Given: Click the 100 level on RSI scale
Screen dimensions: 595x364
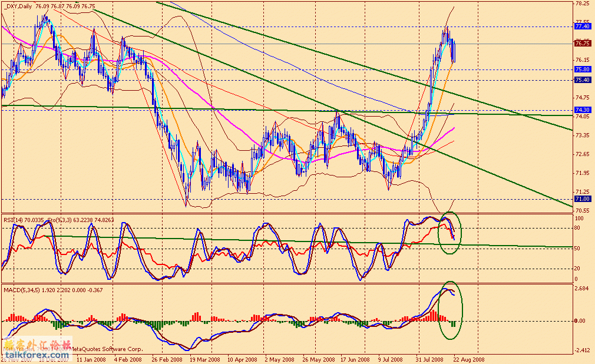Looking at the screenshot, I should tap(580, 219).
